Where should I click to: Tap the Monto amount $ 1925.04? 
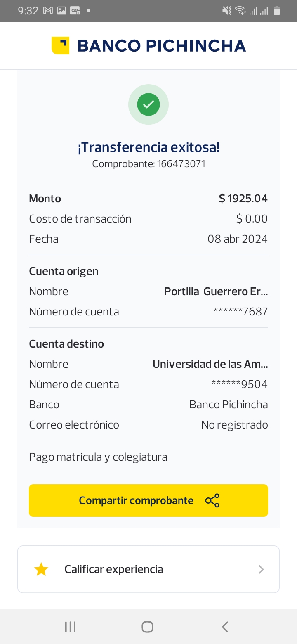point(243,199)
